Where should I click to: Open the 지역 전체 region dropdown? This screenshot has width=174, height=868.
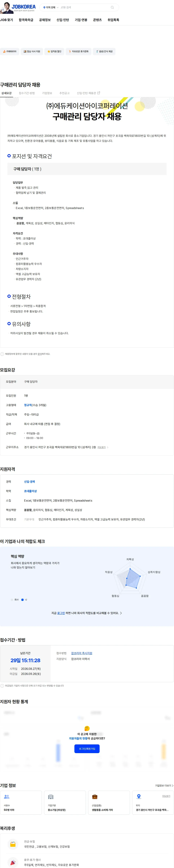click(51, 7)
